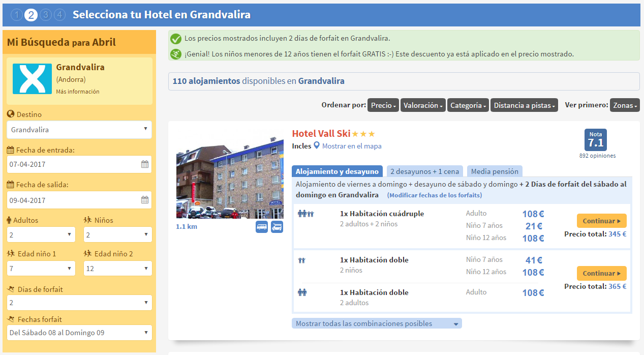Click the green checkmark info icon
This screenshot has height=355, width=644.
176,39
